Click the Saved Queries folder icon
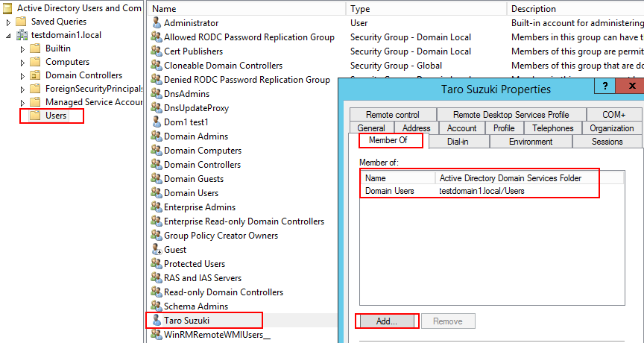This screenshot has width=644, height=343. (x=21, y=22)
